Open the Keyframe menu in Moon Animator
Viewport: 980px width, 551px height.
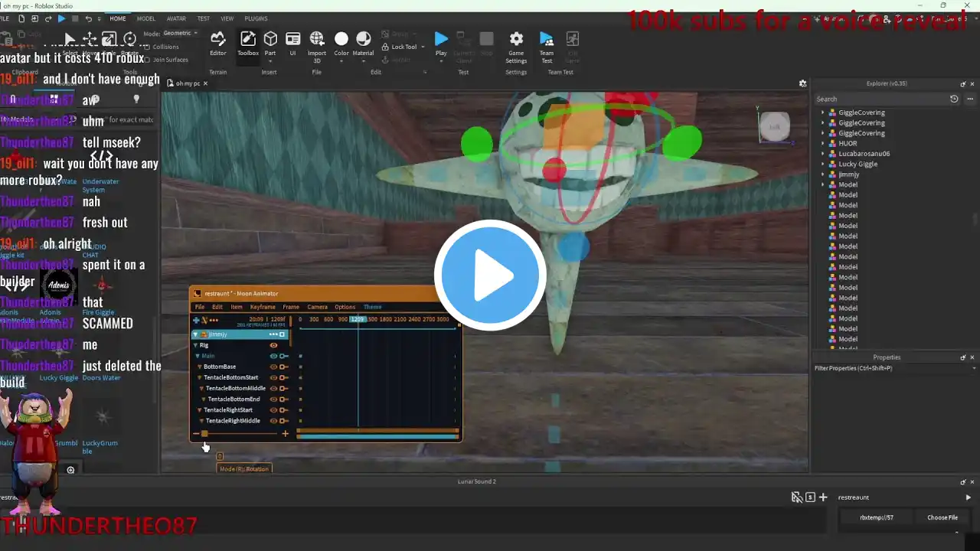263,307
